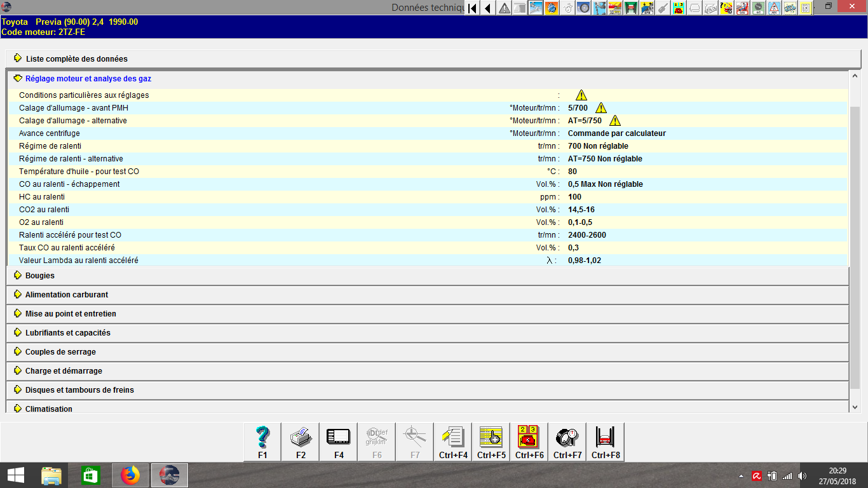Image resolution: width=868 pixels, height=488 pixels.
Task: Select value Commande par calculateur
Action: coord(617,133)
